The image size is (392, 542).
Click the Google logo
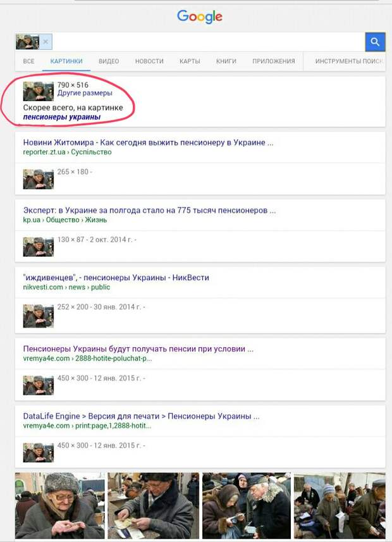(x=200, y=16)
